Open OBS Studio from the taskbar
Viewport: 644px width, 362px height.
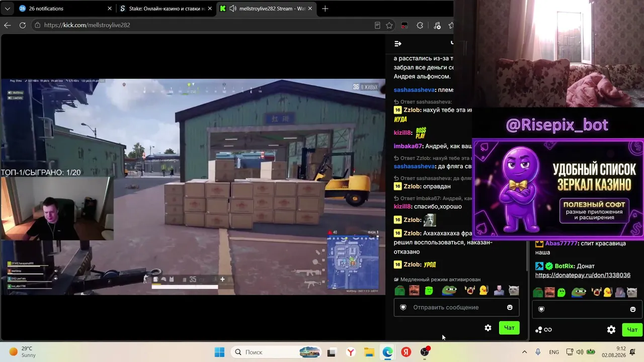click(x=425, y=352)
